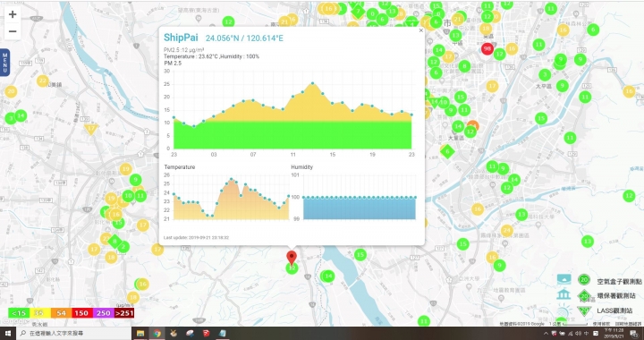
Task: Click the yellow 35 legend swatch
Action: tap(39, 313)
